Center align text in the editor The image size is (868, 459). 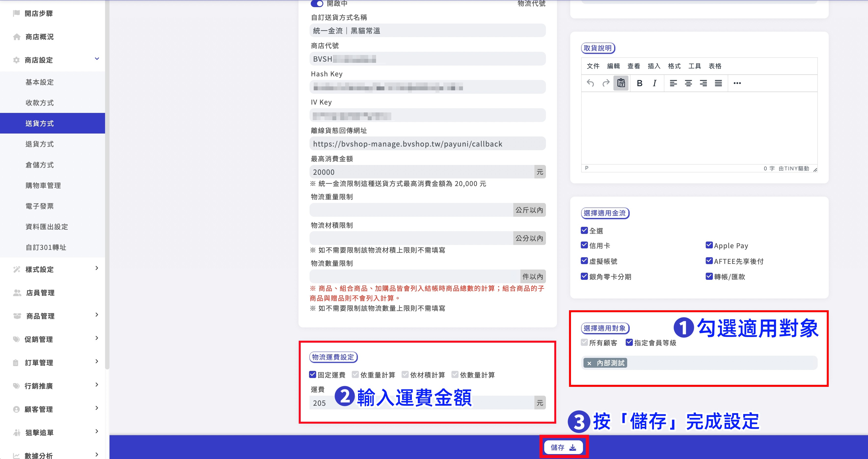tap(688, 83)
